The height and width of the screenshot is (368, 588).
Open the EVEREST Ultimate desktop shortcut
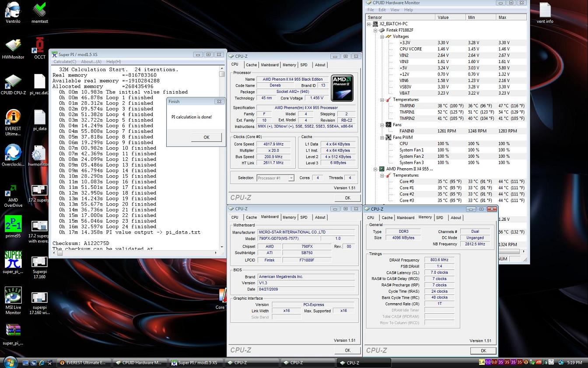pyautogui.click(x=13, y=123)
